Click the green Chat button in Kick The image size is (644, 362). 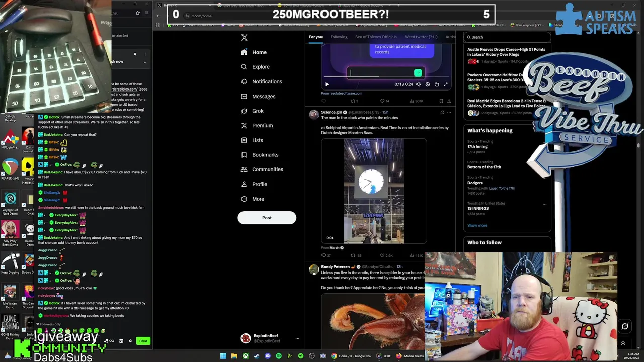click(x=143, y=341)
